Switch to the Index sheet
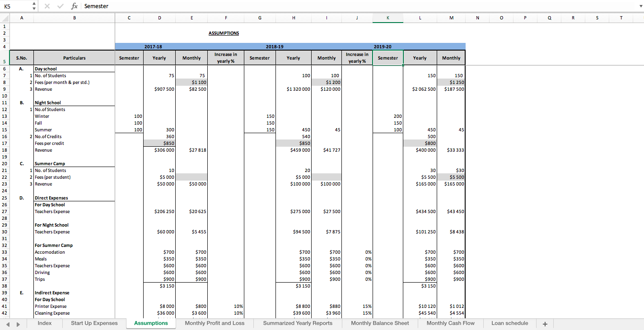This screenshot has height=330, width=644. point(44,323)
